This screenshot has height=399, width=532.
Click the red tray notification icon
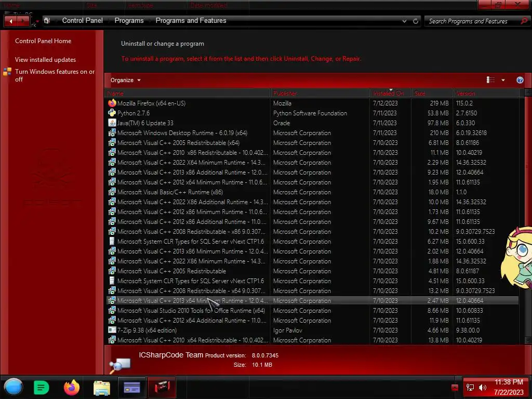point(455,388)
